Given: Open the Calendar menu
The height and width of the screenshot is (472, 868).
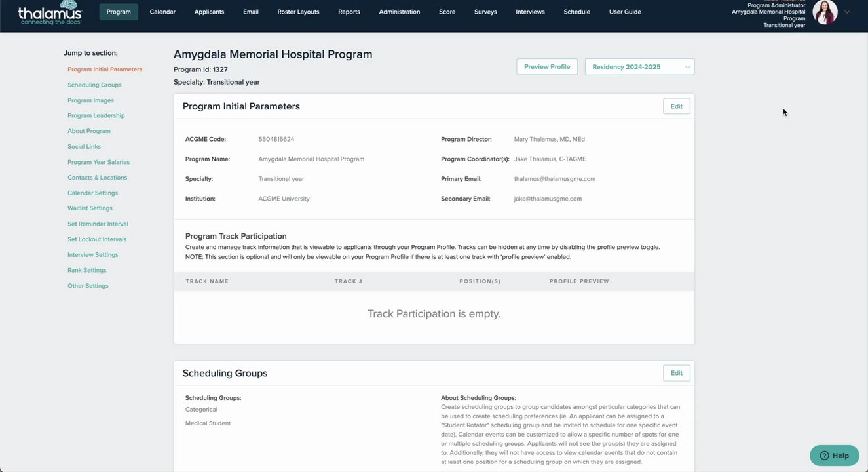Looking at the screenshot, I should tap(162, 12).
